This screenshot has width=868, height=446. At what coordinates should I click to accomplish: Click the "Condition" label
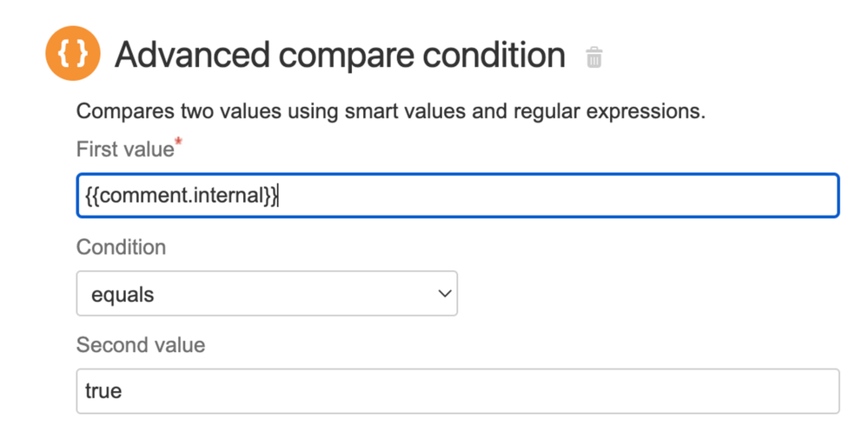coord(121,247)
